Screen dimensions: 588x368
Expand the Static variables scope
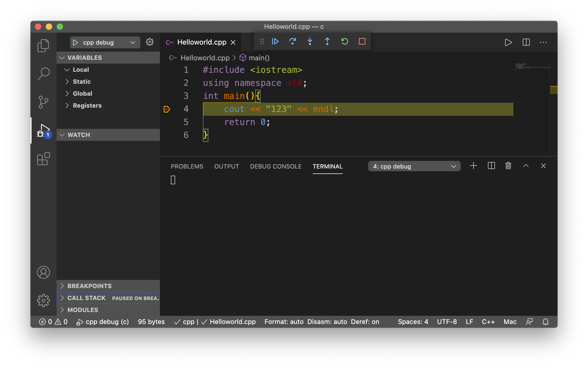(x=108, y=82)
